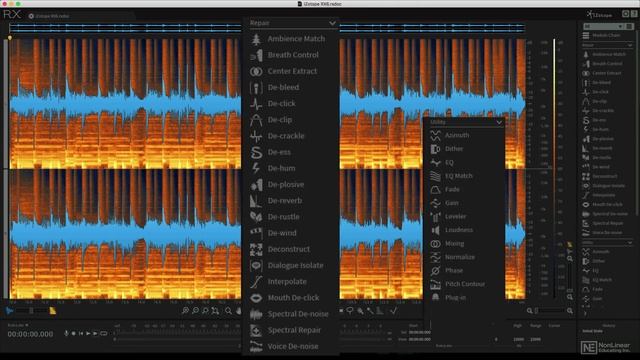Open Dialogue Isolate in the enlarged list

click(x=288, y=265)
